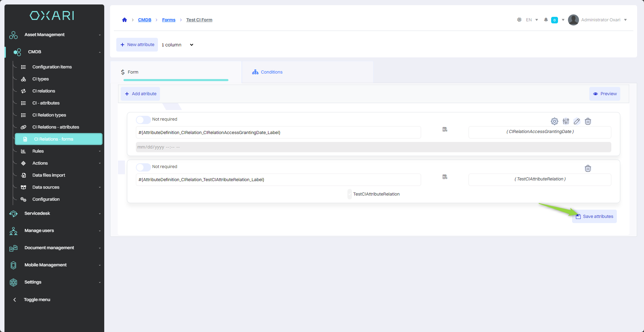Image resolution: width=644 pixels, height=332 pixels.
Task: Expand the Asset Management sidebar section
Action: point(55,35)
